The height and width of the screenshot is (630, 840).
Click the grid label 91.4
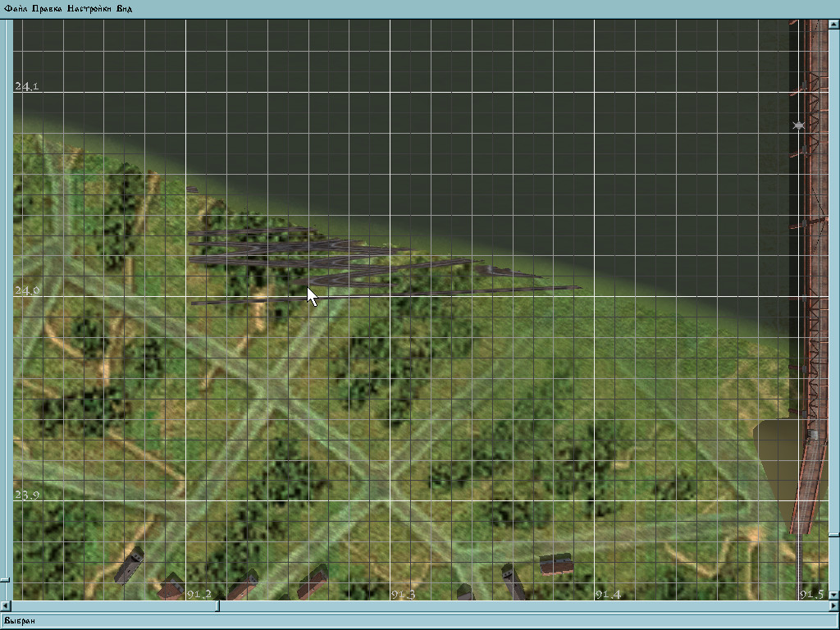point(608,594)
